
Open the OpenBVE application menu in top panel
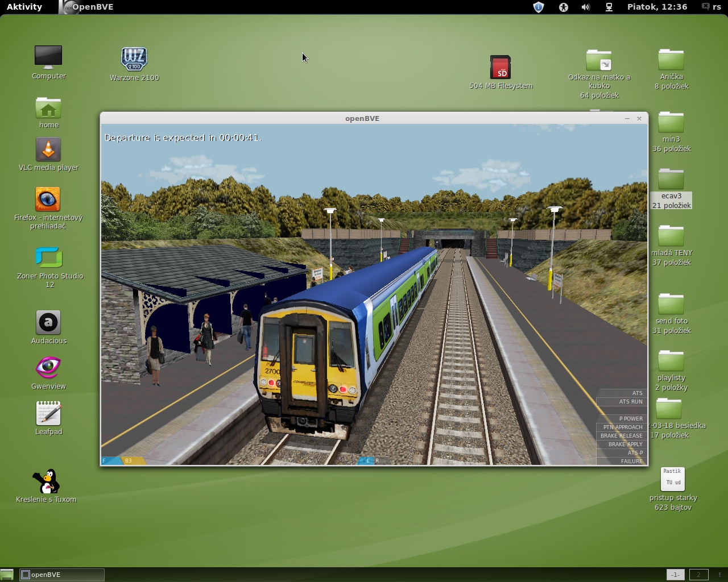tap(87, 7)
